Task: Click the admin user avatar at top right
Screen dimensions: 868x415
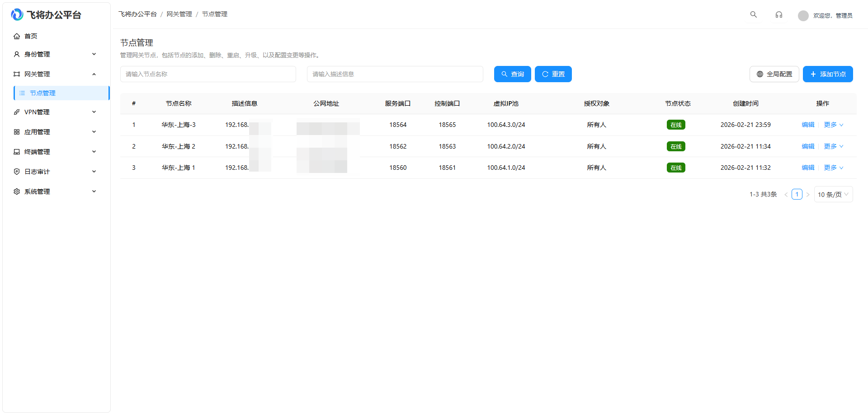Action: (x=803, y=15)
